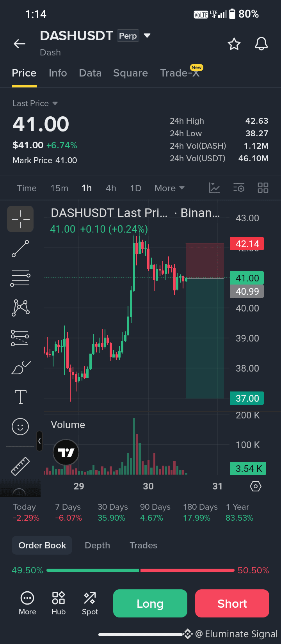
Task: Tap the green Long button
Action: [x=150, y=603]
